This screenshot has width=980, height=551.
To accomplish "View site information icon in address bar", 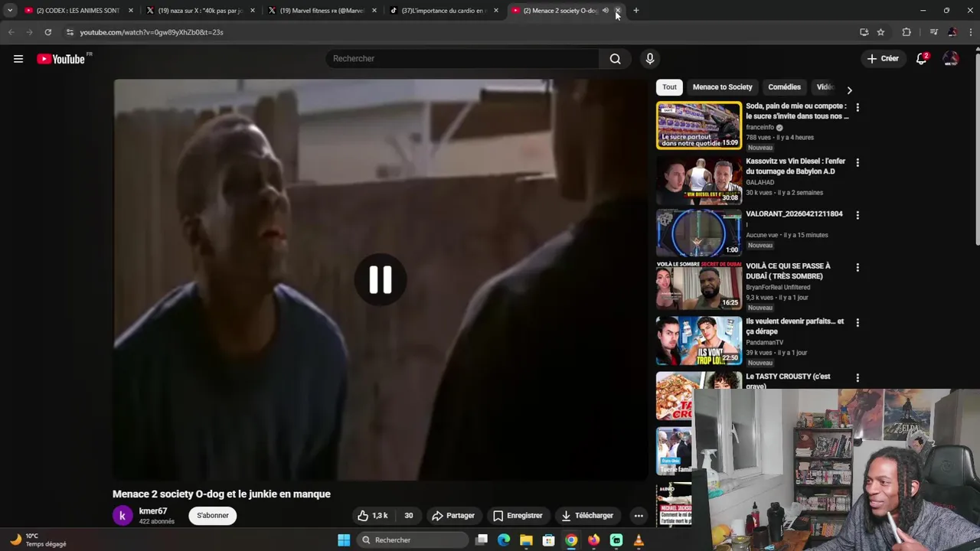I will coord(70,32).
